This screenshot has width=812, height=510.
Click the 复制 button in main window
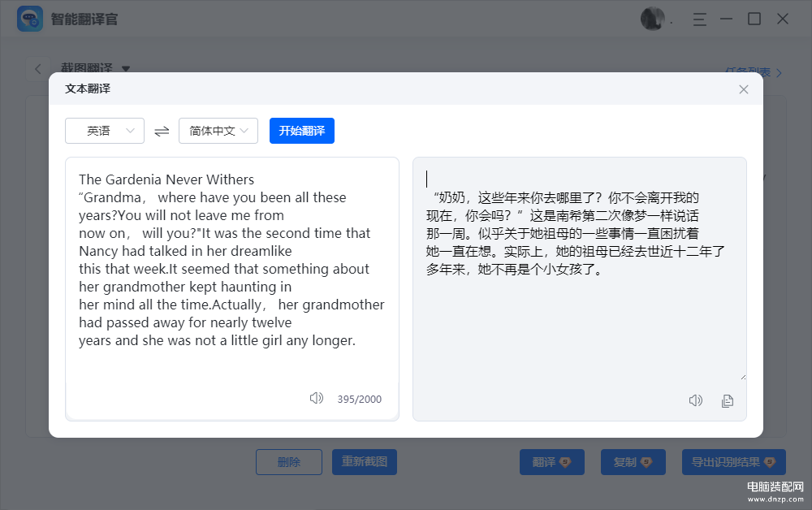click(633, 462)
